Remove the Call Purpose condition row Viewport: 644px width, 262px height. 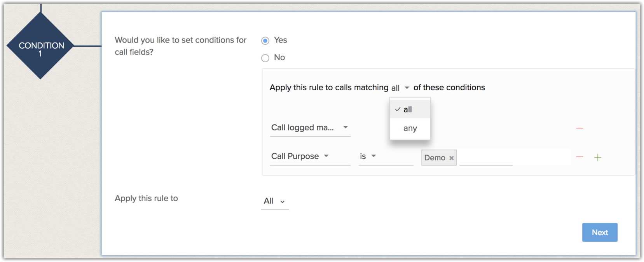[x=579, y=157]
